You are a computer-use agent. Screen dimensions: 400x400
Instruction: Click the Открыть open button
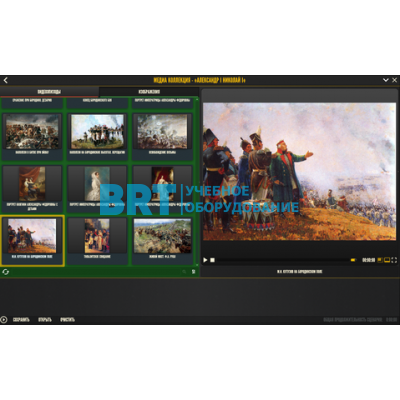45,320
